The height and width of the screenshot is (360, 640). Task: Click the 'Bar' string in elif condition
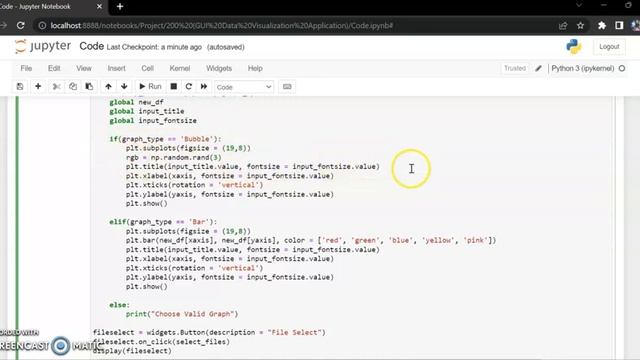coord(199,222)
